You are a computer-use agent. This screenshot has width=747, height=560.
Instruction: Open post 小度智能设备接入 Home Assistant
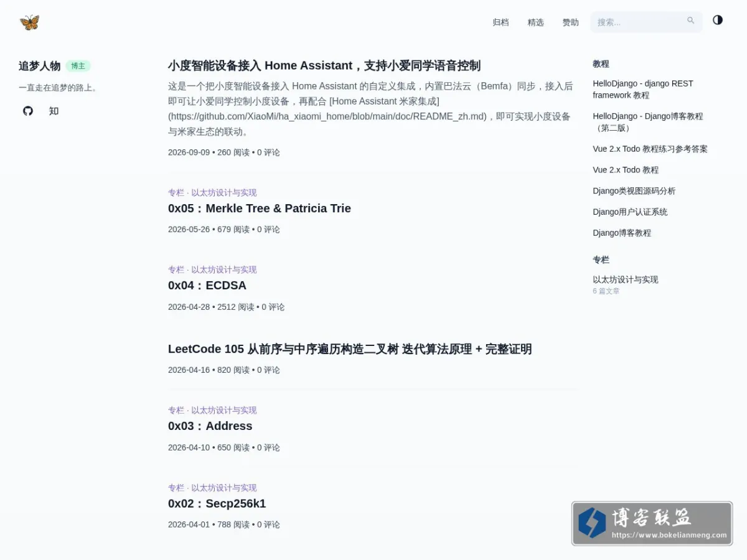(324, 65)
